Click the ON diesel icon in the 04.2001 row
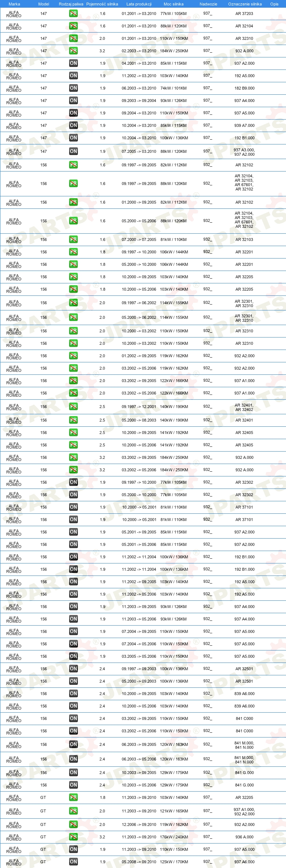Viewport: 286px width, 868px height. (x=74, y=63)
